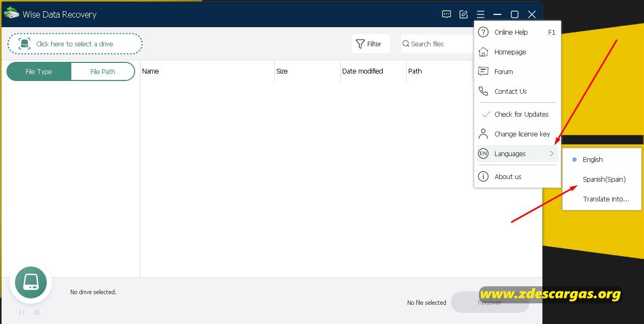Click the speech icon beside Forum
The image size is (644, 324).
tap(483, 71)
